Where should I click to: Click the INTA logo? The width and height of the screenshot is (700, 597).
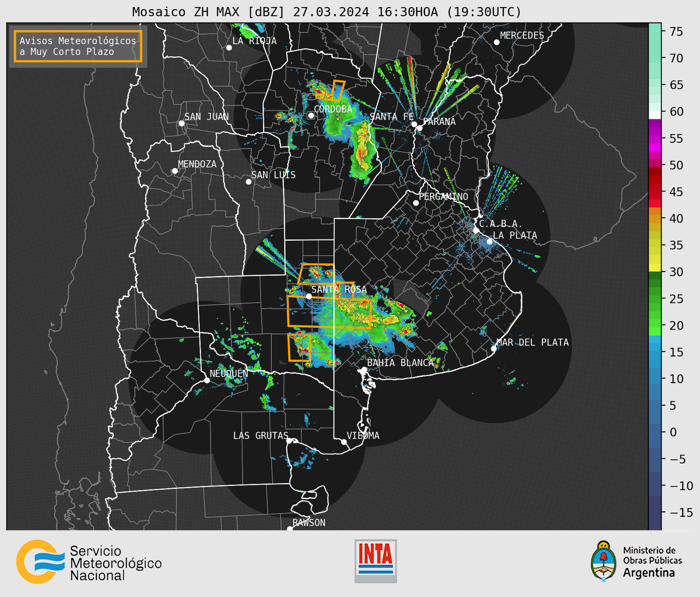point(376,561)
